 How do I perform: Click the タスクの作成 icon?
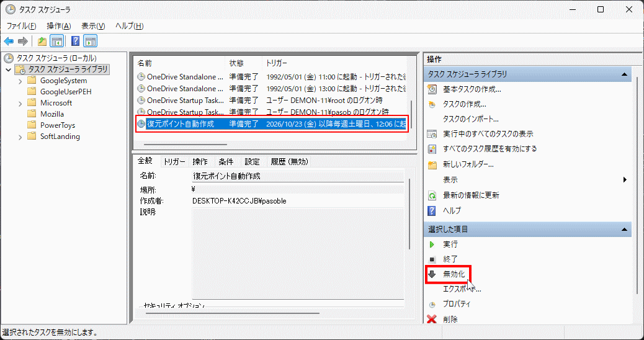point(432,104)
